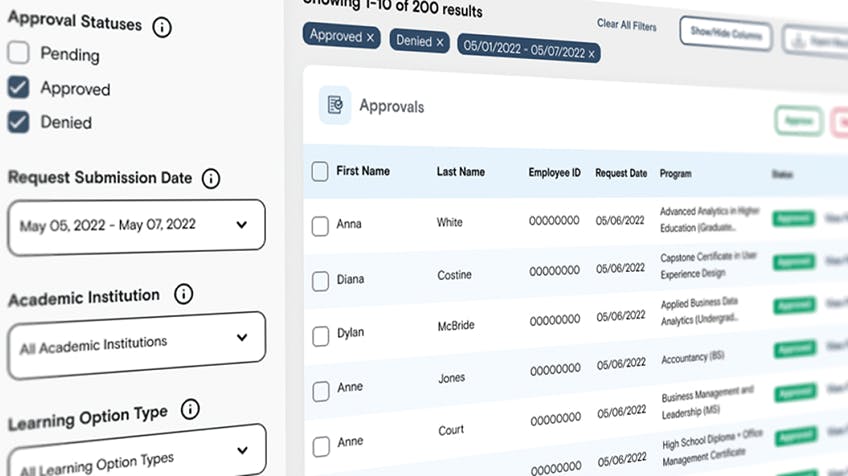Screen dimensions: 848x476
Task: Tick the select-all checkbox in table header
Action: [x=320, y=172]
